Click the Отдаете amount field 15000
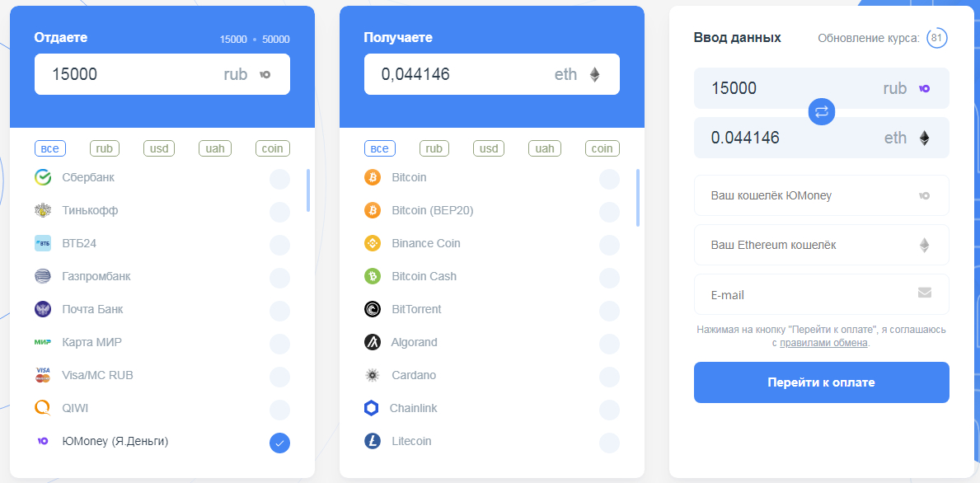This screenshot has width=980, height=483. coord(162,74)
